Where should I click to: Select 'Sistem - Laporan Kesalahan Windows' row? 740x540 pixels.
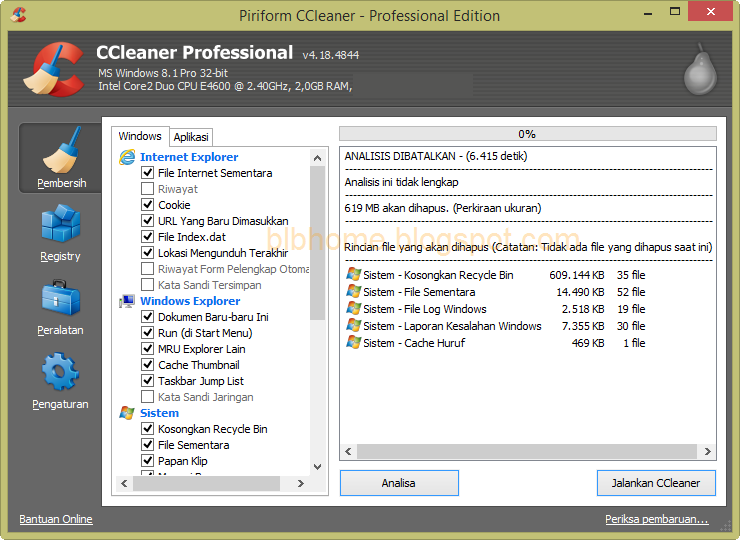tap(496, 326)
